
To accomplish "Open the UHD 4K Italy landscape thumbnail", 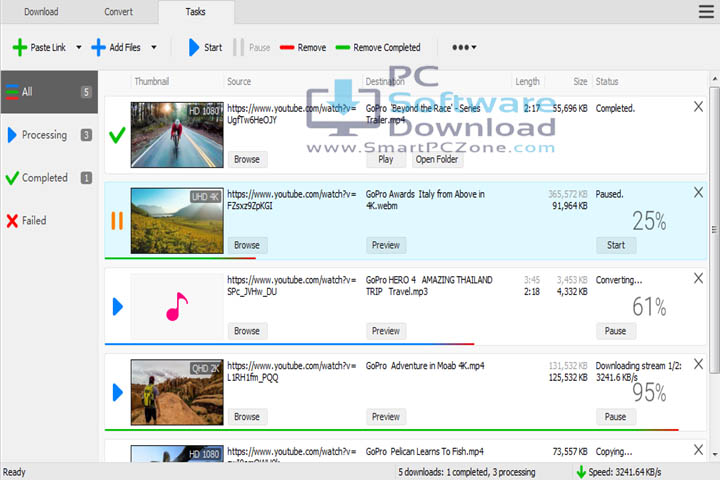I will pyautogui.click(x=177, y=220).
